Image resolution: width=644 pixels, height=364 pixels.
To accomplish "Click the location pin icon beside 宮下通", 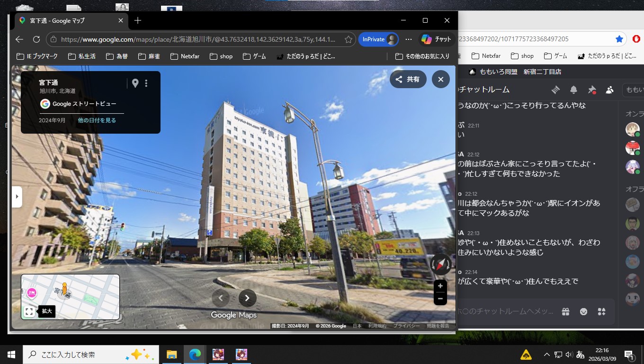I will pos(135,83).
